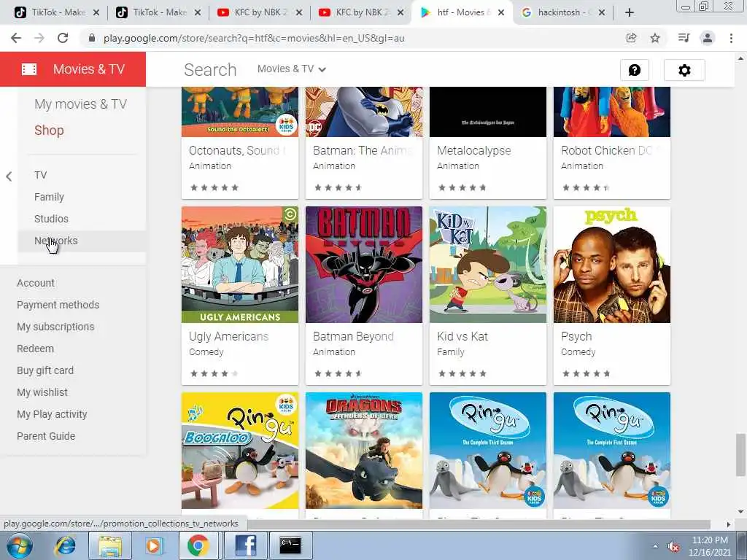The image size is (747, 560).
Task: Open the Play Store help icon
Action: click(x=635, y=71)
